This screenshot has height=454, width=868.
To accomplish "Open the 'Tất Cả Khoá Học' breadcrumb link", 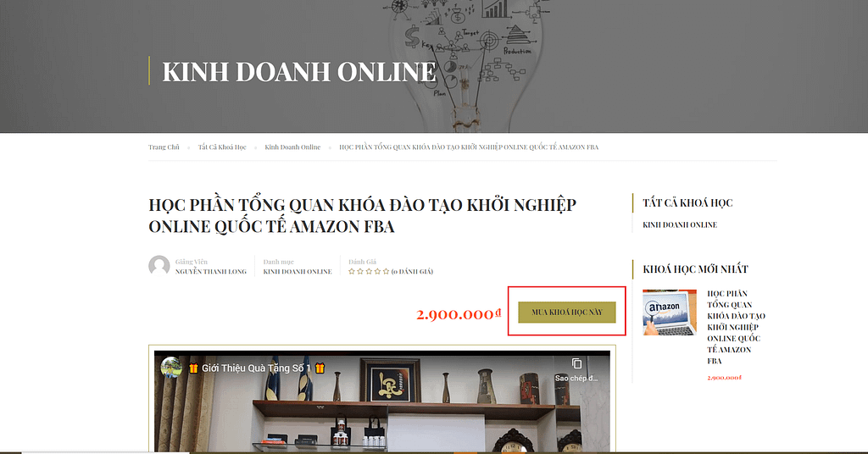I will coord(222,147).
